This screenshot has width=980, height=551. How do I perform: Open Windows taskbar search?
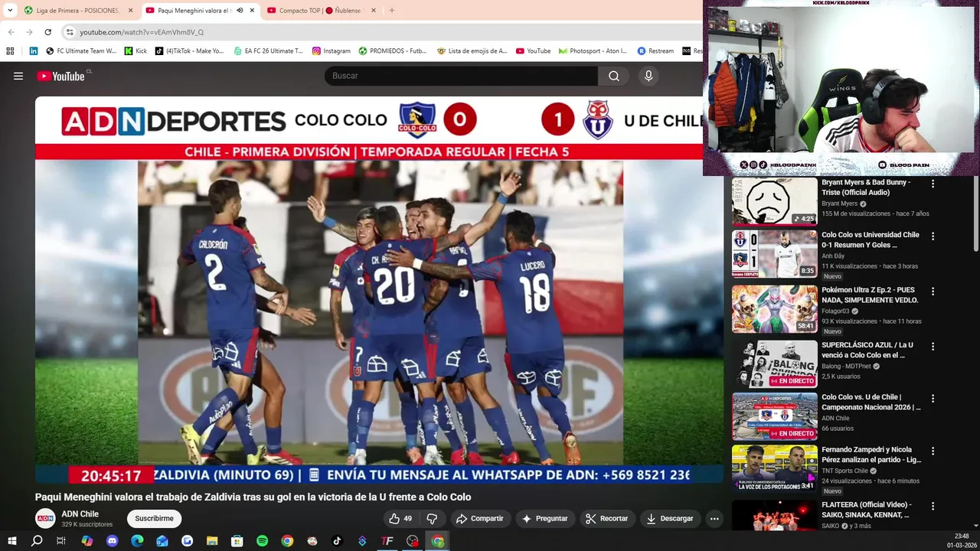point(37,541)
